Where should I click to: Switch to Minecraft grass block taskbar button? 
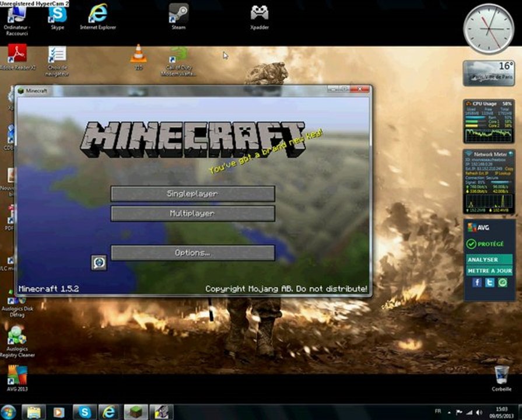pos(136,412)
